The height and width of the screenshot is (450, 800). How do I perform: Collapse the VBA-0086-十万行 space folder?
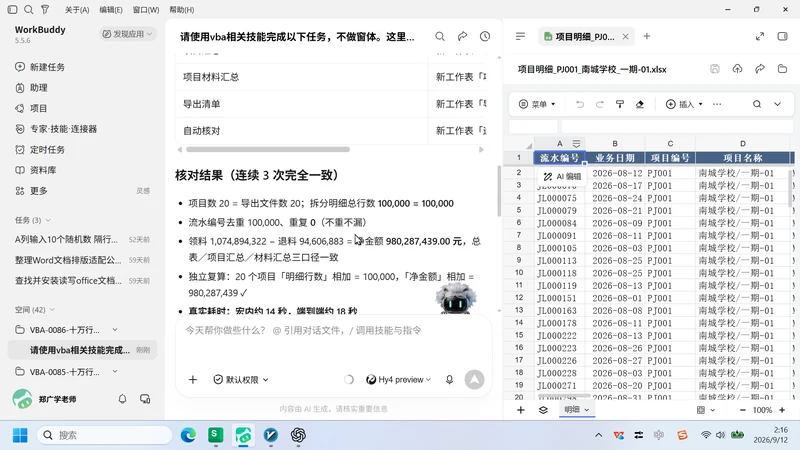coord(115,330)
